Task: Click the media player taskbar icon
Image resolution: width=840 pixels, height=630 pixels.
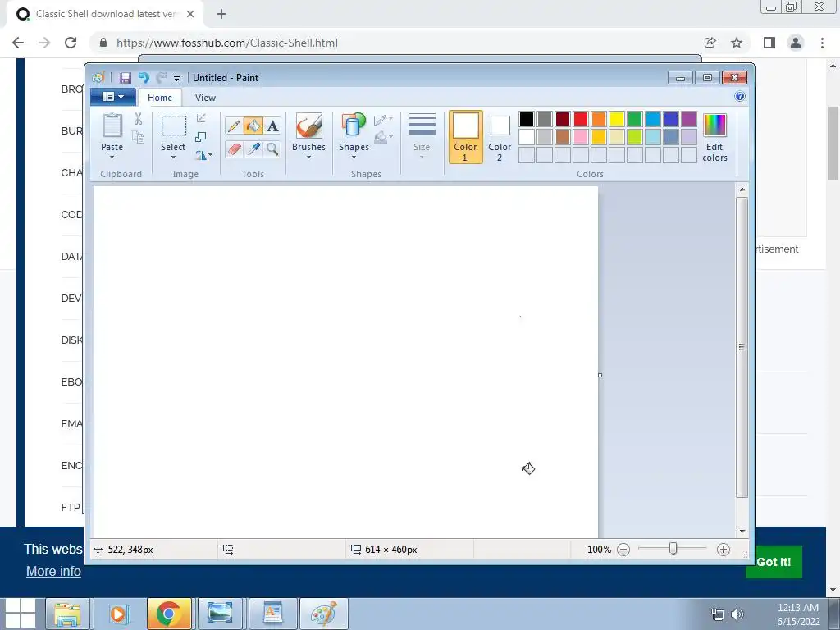Action: click(x=118, y=614)
